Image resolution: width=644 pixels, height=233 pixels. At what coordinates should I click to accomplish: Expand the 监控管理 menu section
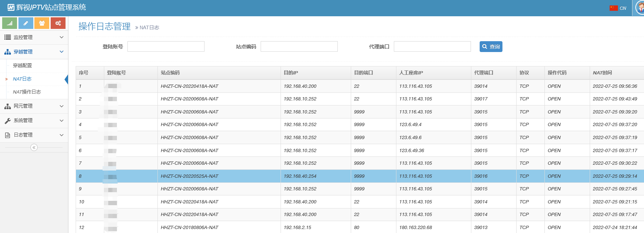[34, 37]
